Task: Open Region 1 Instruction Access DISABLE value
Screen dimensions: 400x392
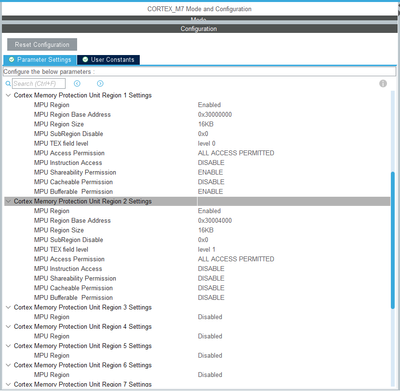Action: (211, 163)
